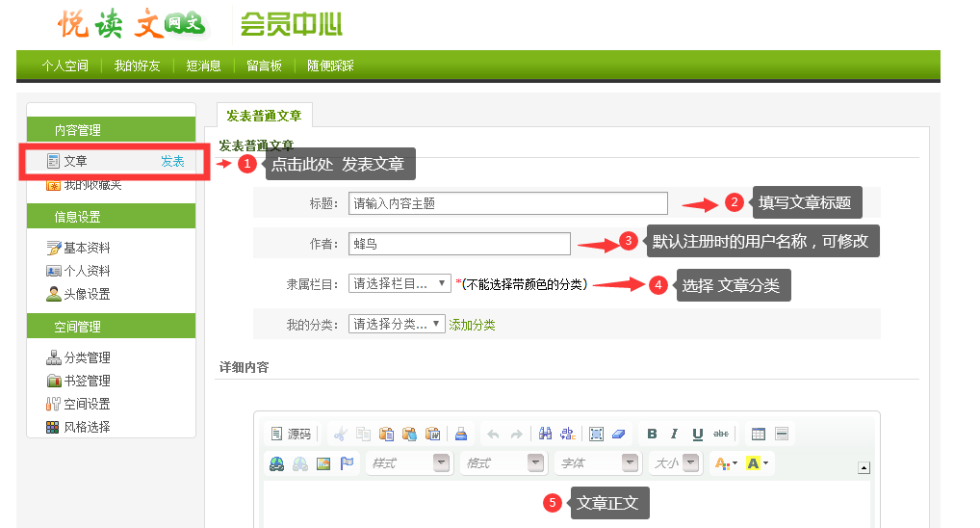The width and height of the screenshot is (980, 528).
Task: Toggle underline formatting in the editor
Action: click(697, 435)
